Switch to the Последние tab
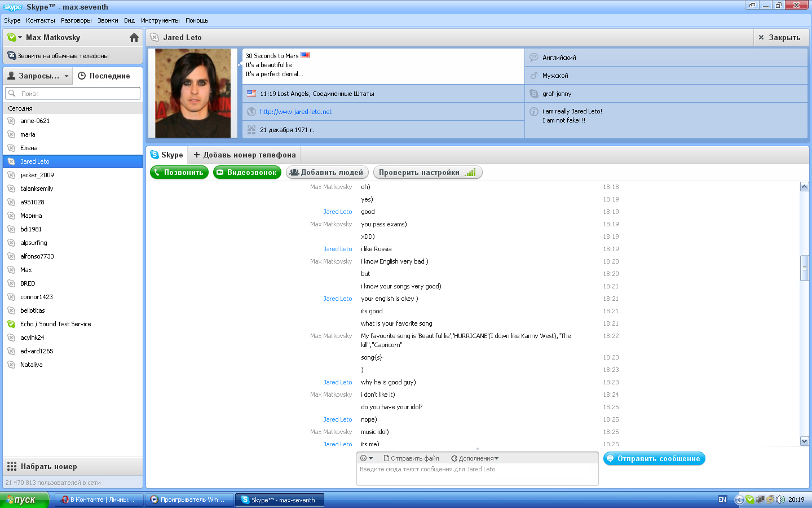 (x=104, y=76)
